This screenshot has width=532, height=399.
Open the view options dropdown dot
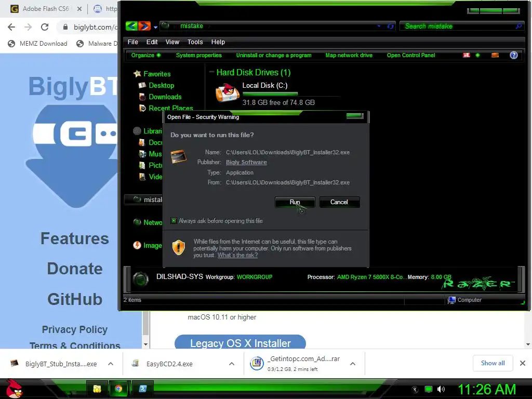click(478, 55)
